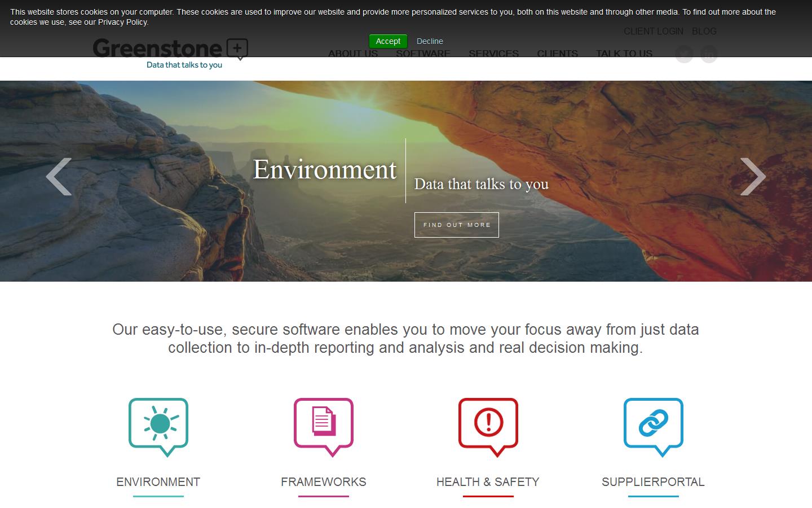Click the 'Environment' hero slide title

point(325,169)
